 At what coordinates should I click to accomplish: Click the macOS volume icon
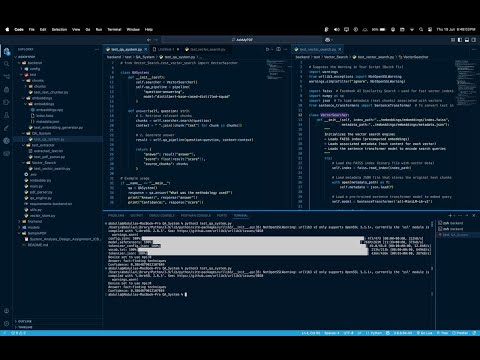337,29
